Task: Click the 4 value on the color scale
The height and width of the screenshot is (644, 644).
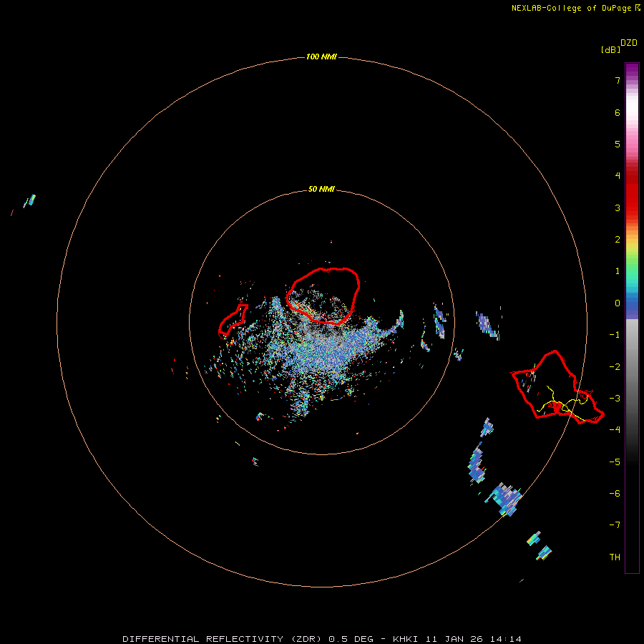Action: point(618,176)
